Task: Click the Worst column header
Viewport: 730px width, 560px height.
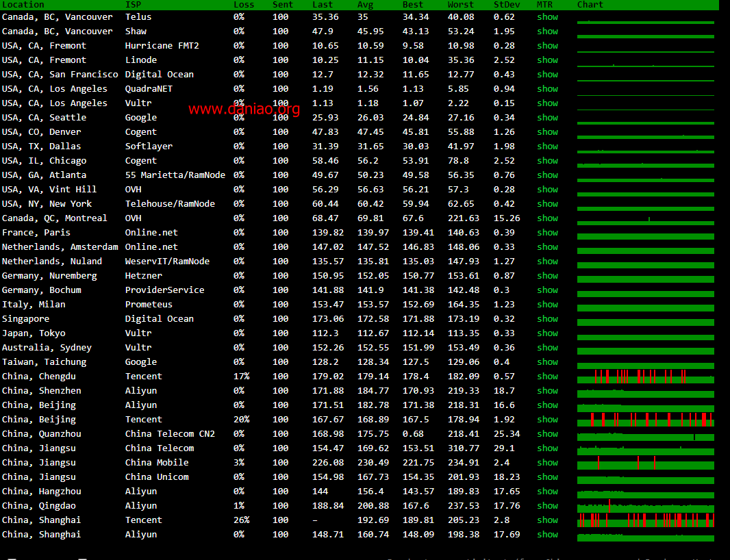Action: (461, 5)
